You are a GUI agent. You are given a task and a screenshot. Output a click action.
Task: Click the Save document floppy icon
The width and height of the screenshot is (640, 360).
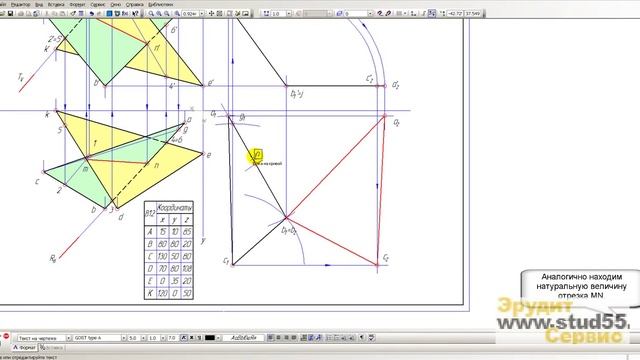(10, 13)
